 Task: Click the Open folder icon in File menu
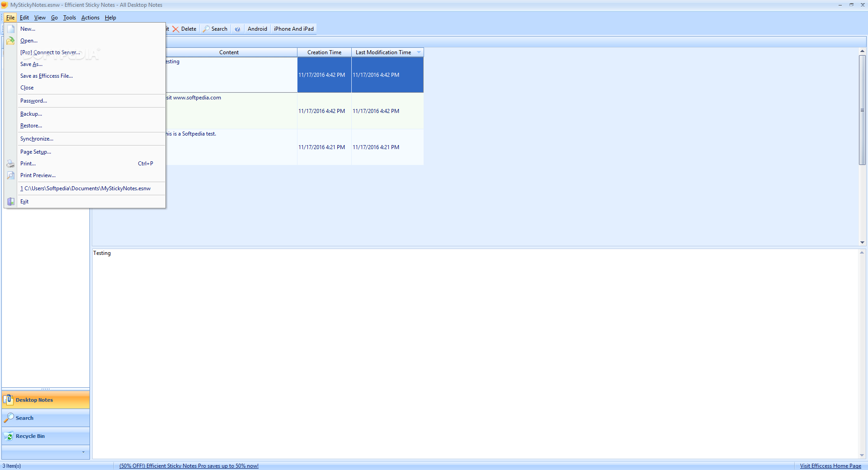(10, 41)
